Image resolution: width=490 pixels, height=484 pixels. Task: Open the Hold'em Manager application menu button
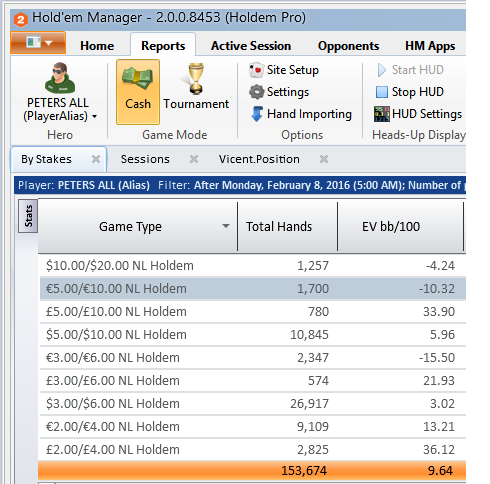coord(38,43)
